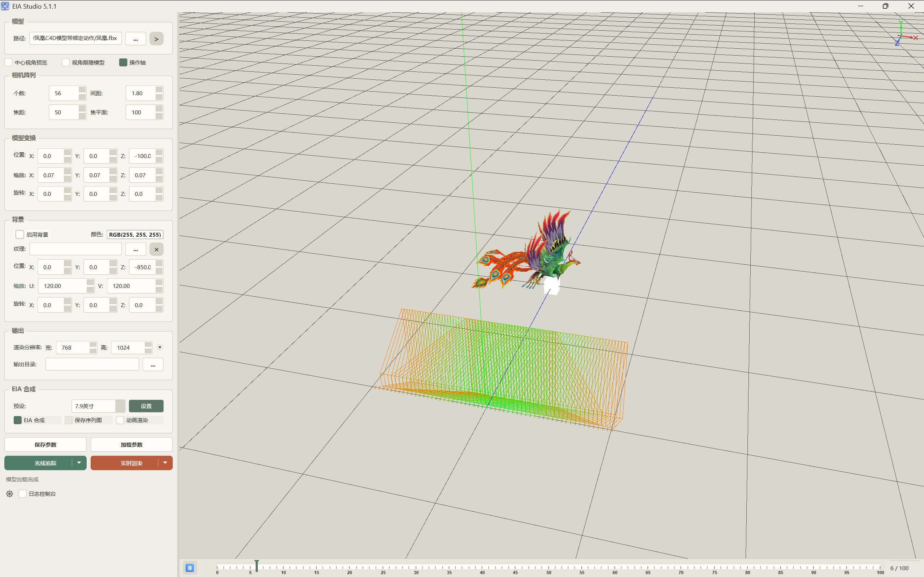Click the EIA 设置 button
Screen dimensions: 924x577
tap(146, 406)
